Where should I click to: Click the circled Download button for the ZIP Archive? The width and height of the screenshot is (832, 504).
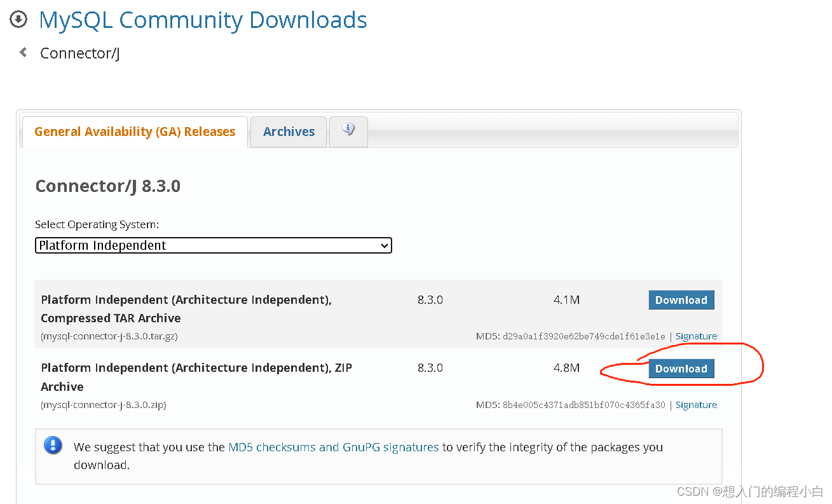click(x=681, y=368)
